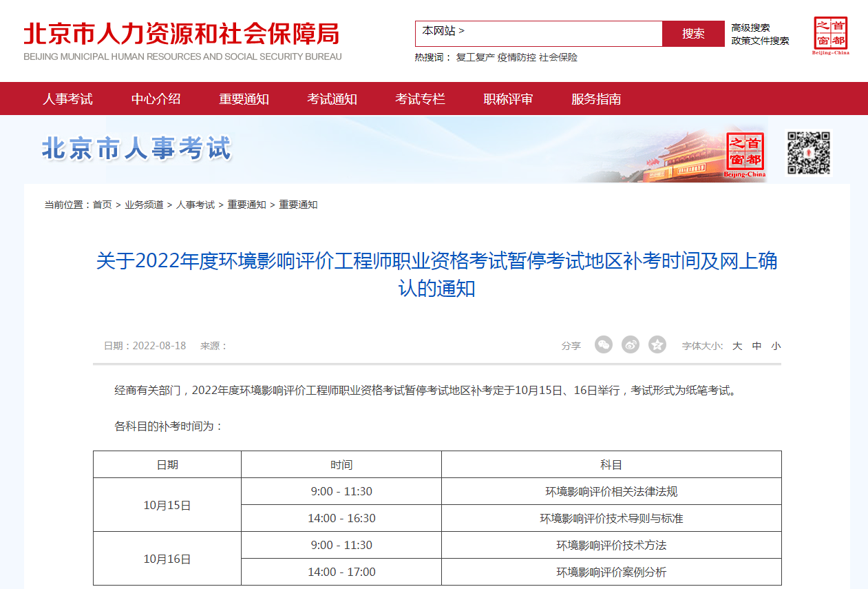Share article via WeChat icon

[604, 345]
